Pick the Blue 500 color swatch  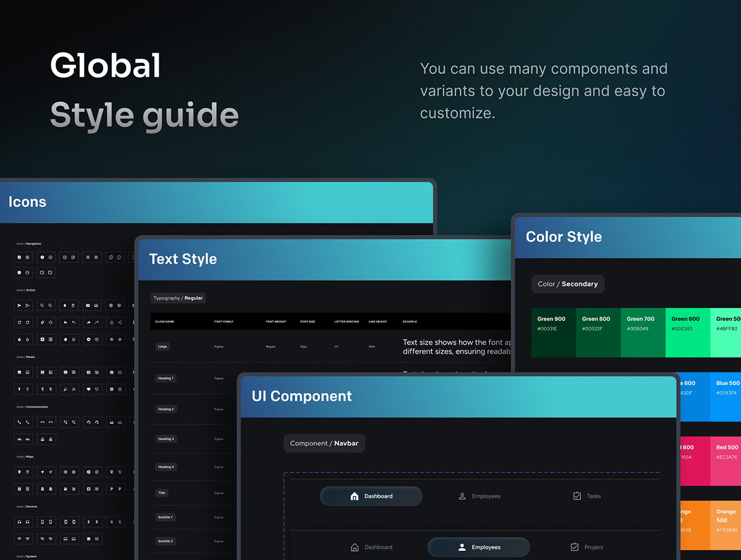[726, 397]
